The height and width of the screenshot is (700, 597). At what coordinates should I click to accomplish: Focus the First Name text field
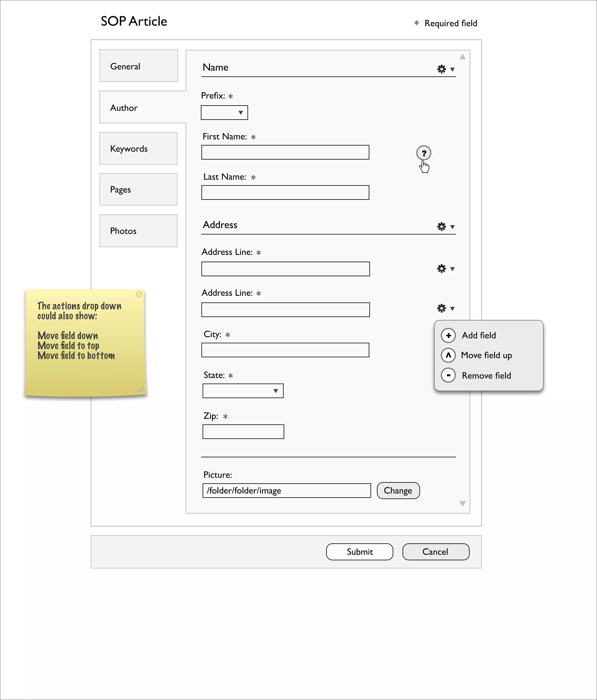pos(285,152)
